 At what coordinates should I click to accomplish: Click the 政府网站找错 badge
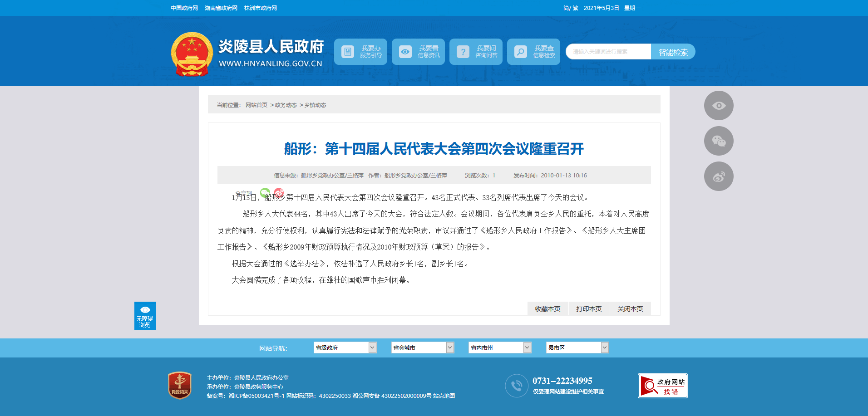click(x=662, y=386)
